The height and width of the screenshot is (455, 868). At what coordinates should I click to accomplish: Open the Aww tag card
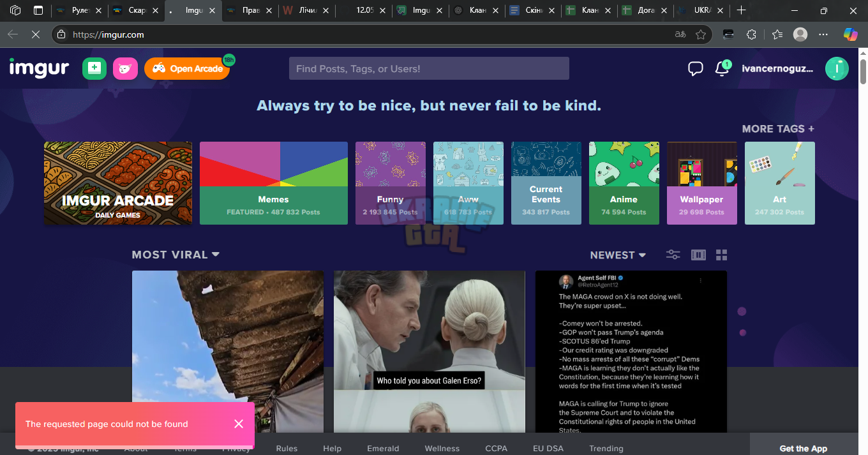[x=468, y=183]
